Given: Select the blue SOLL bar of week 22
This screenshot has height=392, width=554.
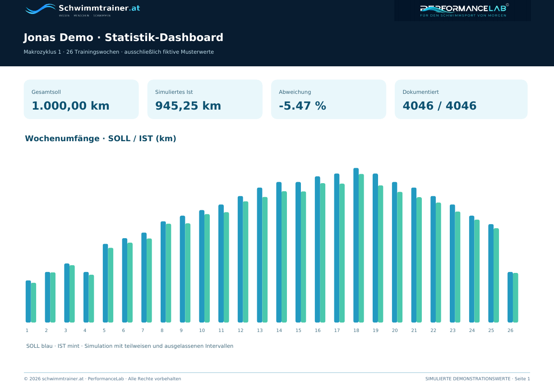Looking at the screenshot, I should click(433, 259).
